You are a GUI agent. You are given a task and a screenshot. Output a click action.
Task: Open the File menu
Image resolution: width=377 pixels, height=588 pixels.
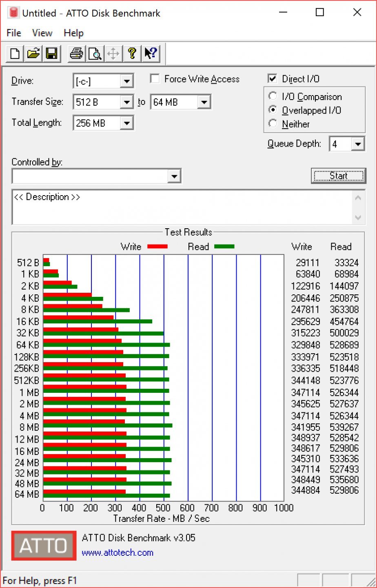point(14,33)
